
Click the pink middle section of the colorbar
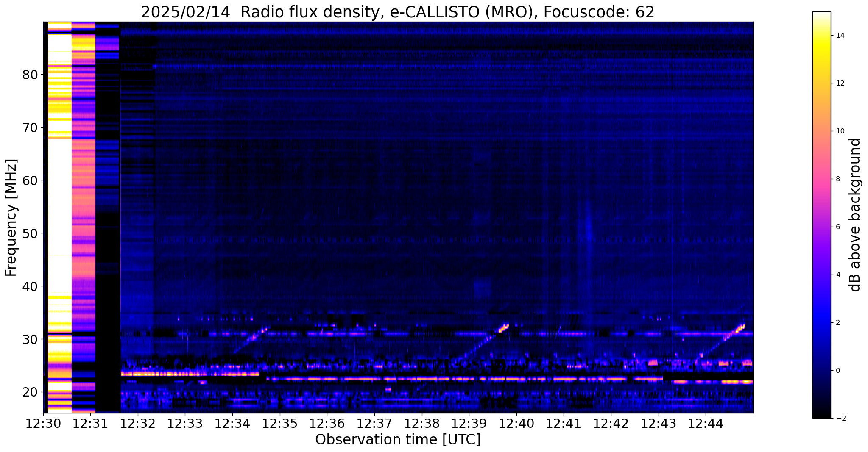[x=821, y=179]
